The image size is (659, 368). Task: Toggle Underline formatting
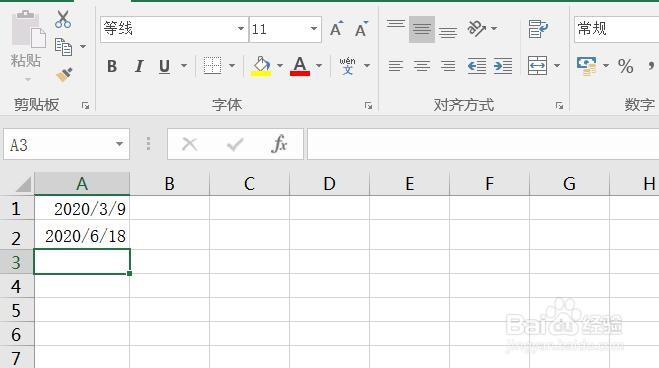click(x=164, y=66)
